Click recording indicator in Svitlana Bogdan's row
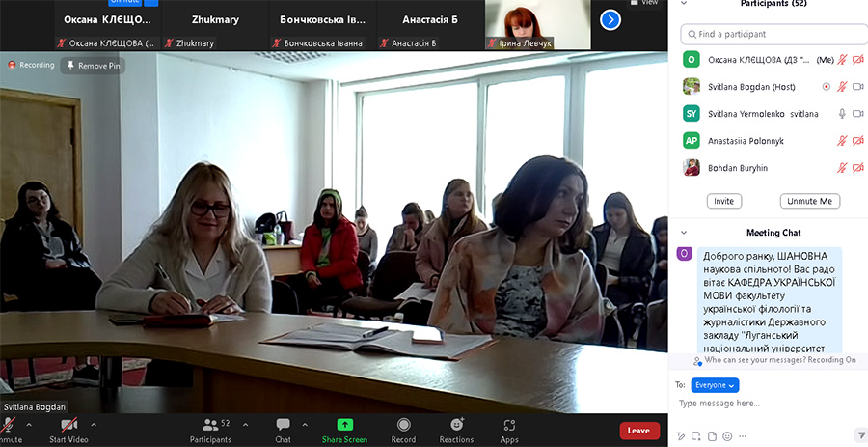 click(826, 87)
